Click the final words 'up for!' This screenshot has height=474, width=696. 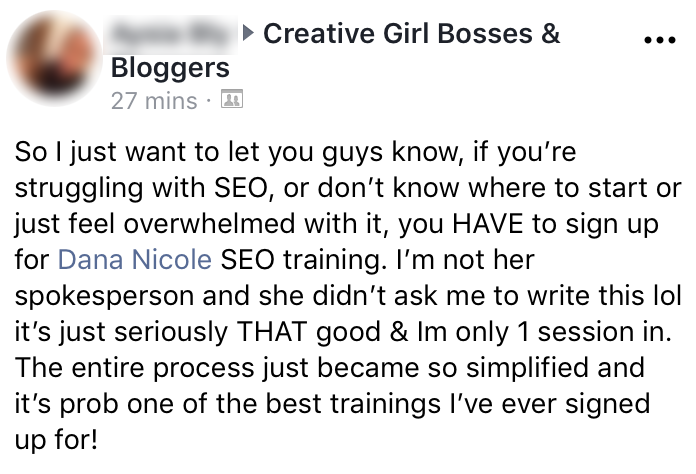pyautogui.click(x=56, y=440)
